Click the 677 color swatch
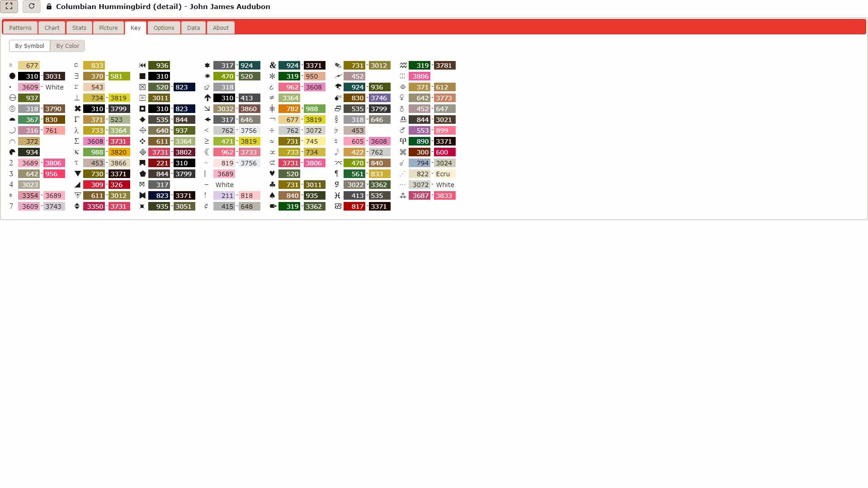Screen dimensions: 868x488 click(30, 65)
